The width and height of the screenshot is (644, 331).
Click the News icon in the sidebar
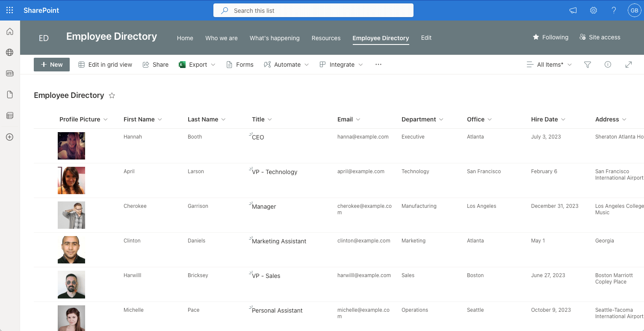[10, 73]
